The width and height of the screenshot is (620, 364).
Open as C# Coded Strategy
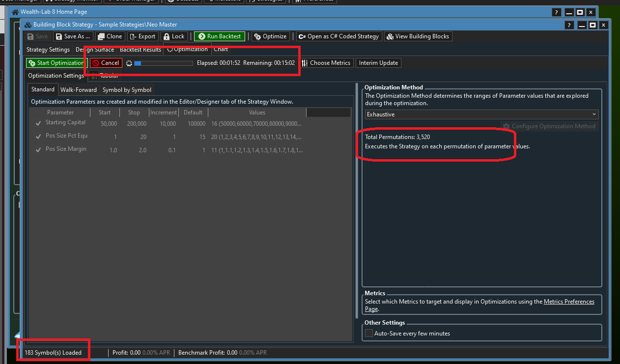[338, 36]
